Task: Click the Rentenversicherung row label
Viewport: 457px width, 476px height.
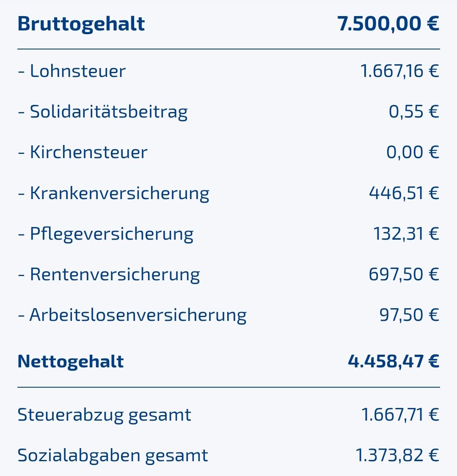Action: tap(109, 274)
